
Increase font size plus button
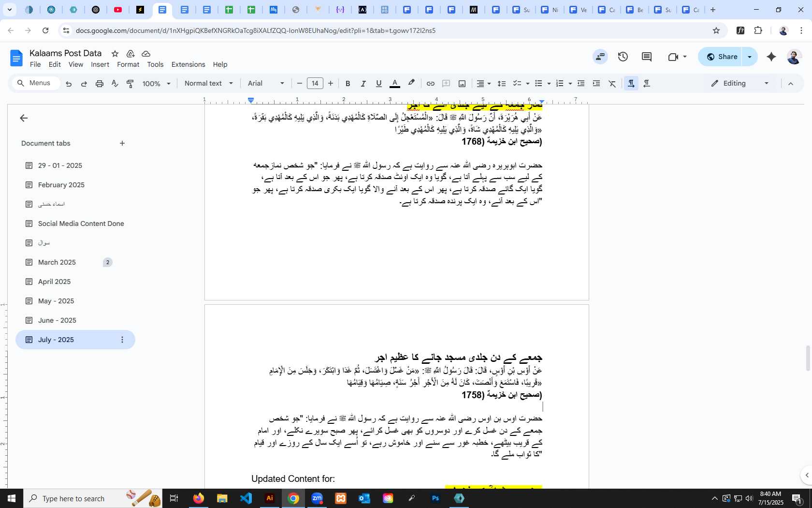coord(331,83)
